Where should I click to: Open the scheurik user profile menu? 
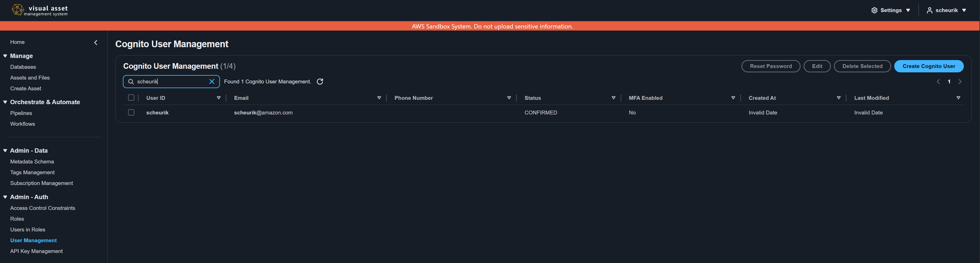tap(946, 10)
